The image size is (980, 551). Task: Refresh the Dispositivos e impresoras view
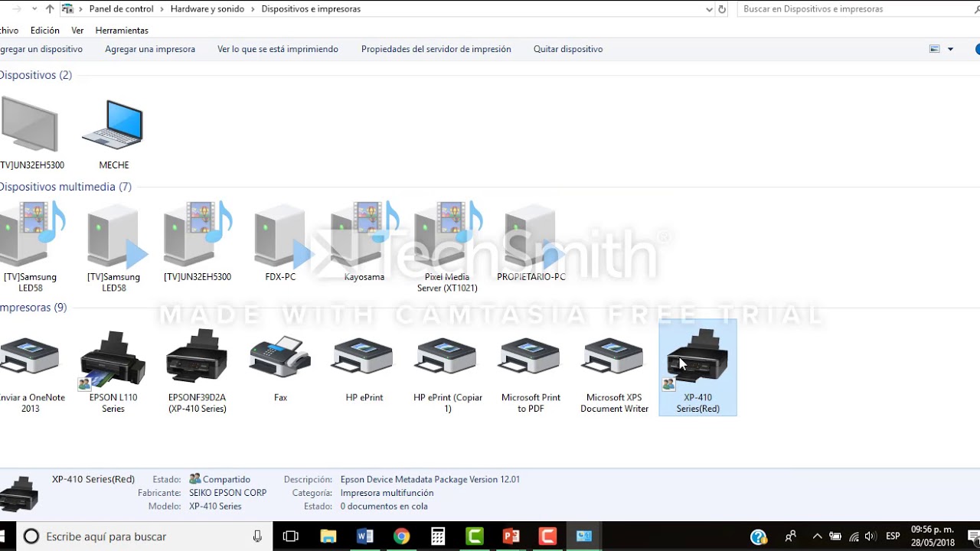(x=722, y=9)
